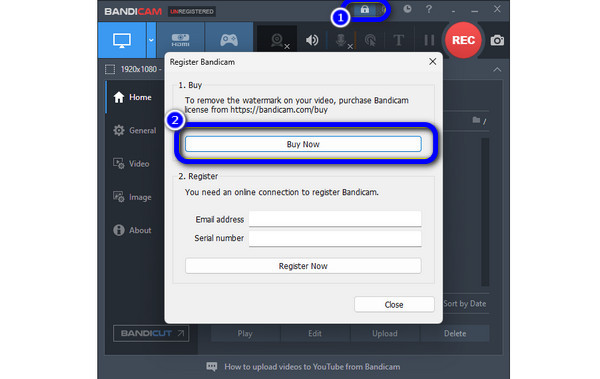Click the pause recording icon
The height and width of the screenshot is (379, 600).
[429, 40]
